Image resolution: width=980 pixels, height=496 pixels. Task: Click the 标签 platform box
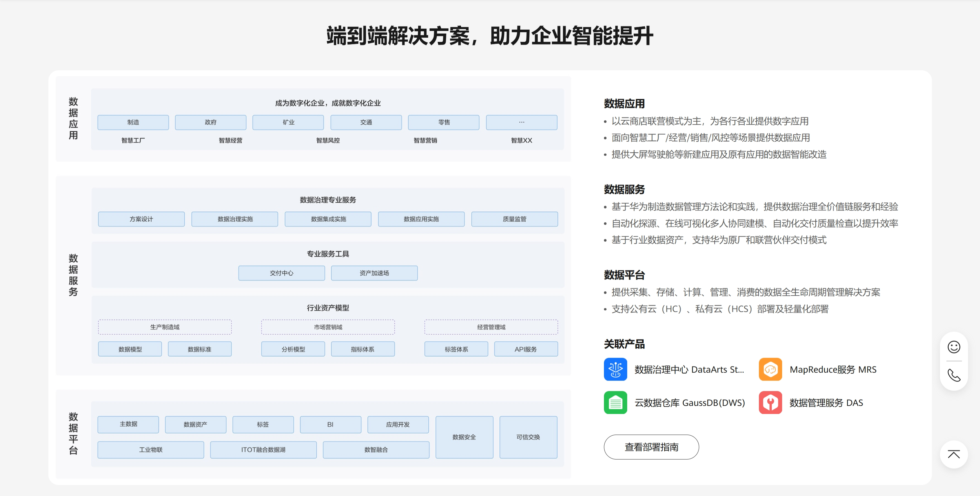click(263, 424)
